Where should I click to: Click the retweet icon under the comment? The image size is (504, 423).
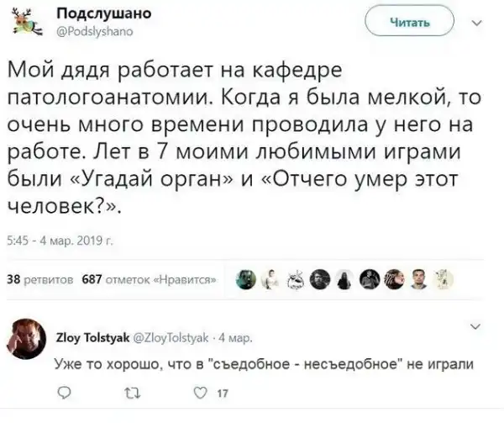(129, 390)
